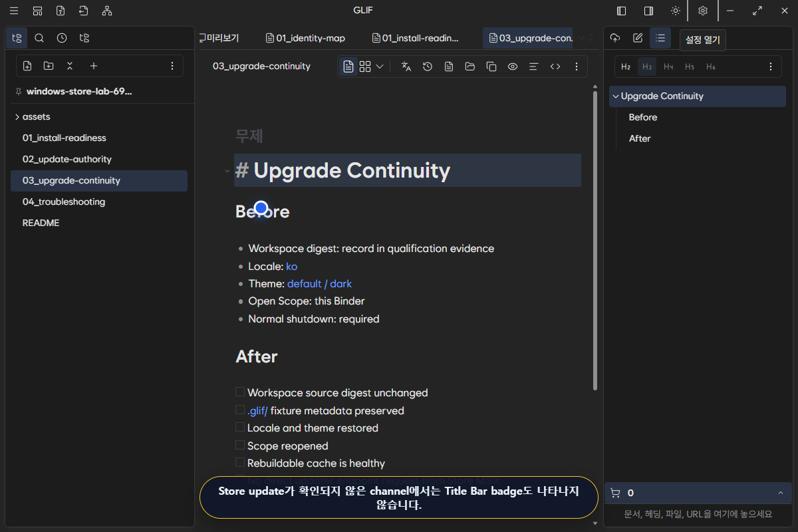Viewport: 798px width, 532px height.
Task: Collapse the Upgrade Continuity outline node
Action: 615,96
